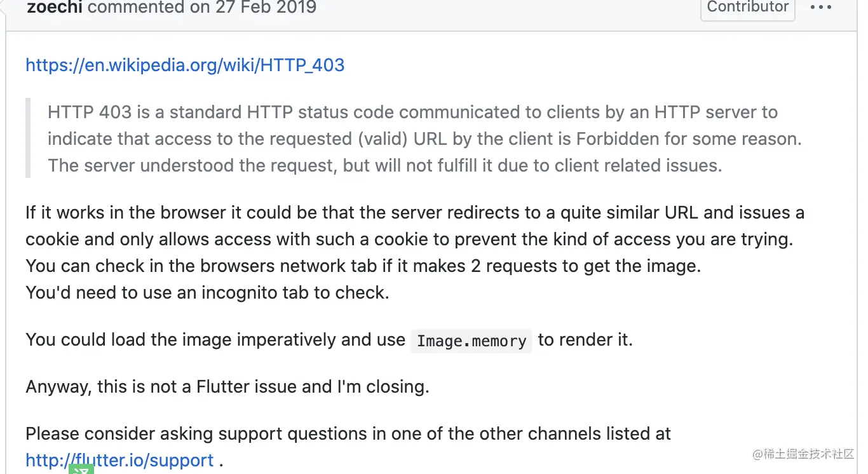Click the green translate icon at bottom

click(x=81, y=470)
